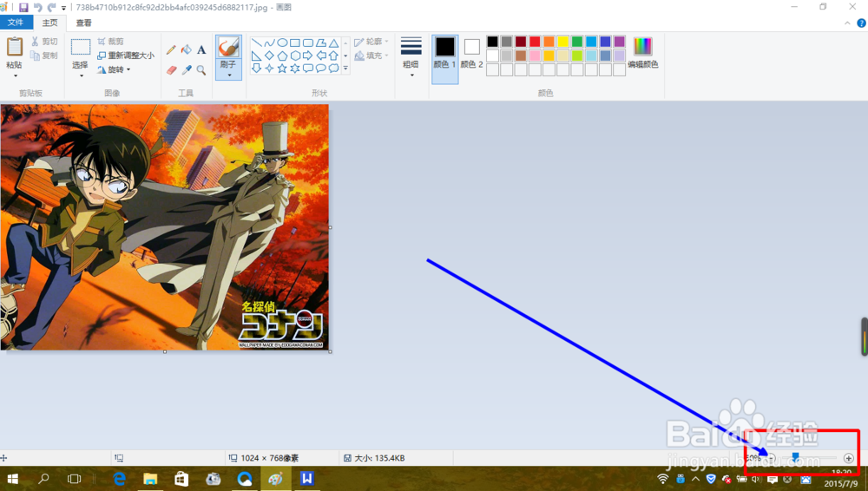Open the Windows Start button
Image resolution: width=868 pixels, height=491 pixels.
tap(12, 479)
